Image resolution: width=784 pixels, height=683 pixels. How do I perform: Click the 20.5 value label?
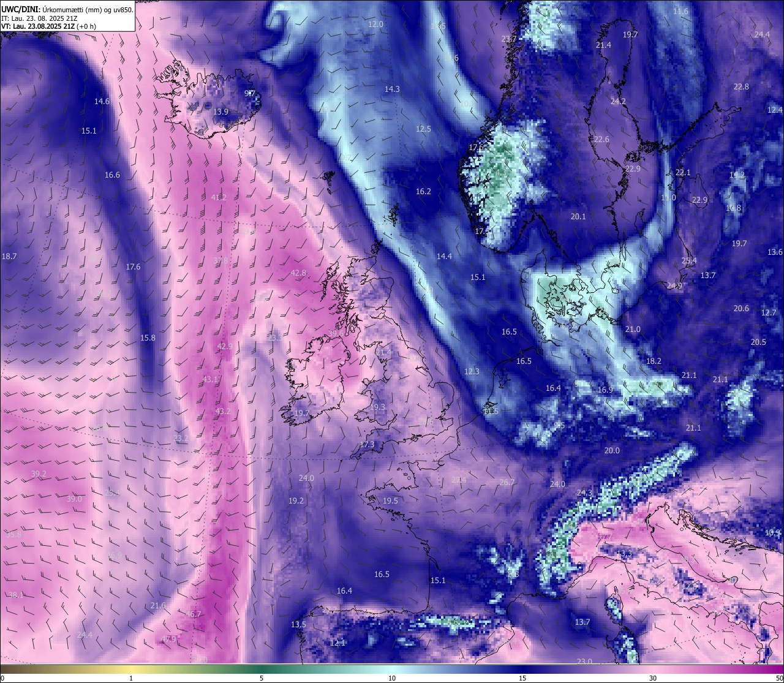tap(758, 342)
